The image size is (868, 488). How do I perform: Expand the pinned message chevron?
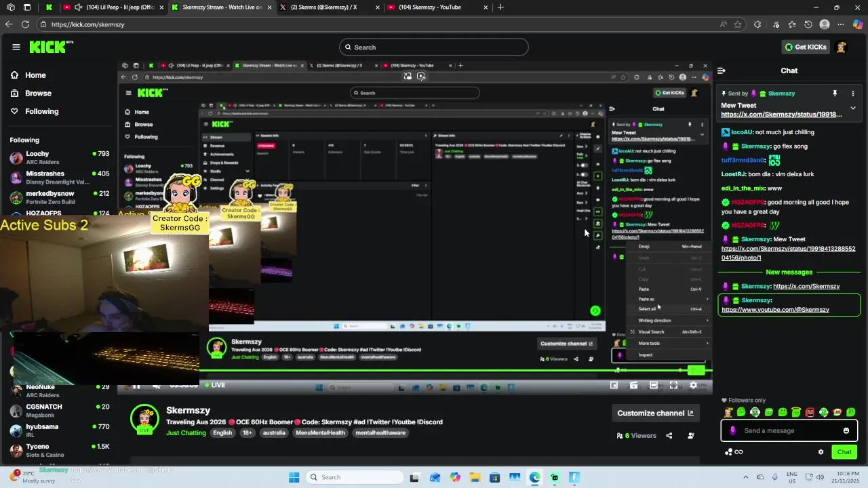(x=853, y=108)
